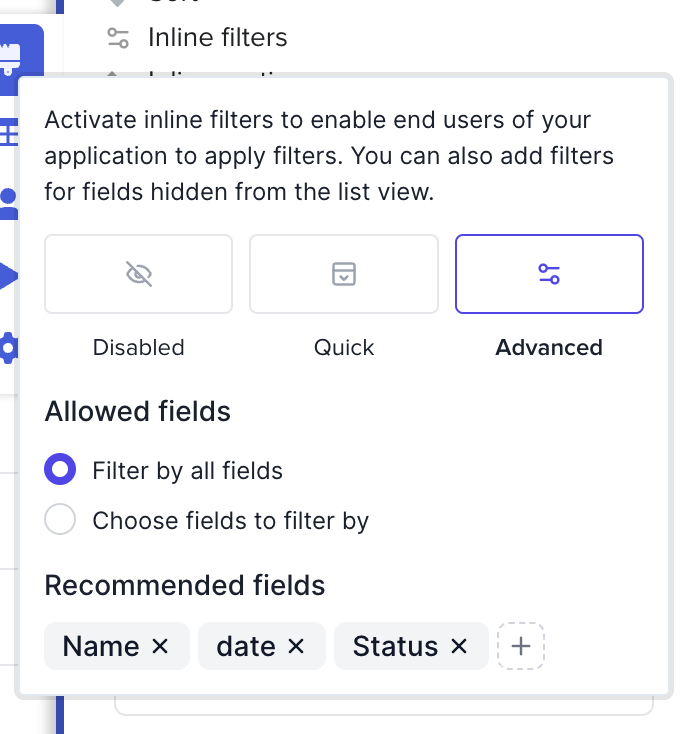Remove the Status recommended field chip
Screen dimensions: 692x734
coord(460,647)
